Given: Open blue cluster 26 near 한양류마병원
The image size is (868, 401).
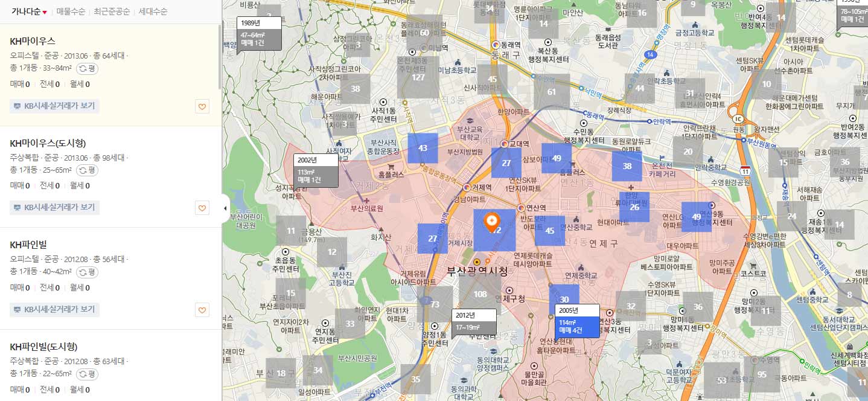Looking at the screenshot, I should point(634,207).
